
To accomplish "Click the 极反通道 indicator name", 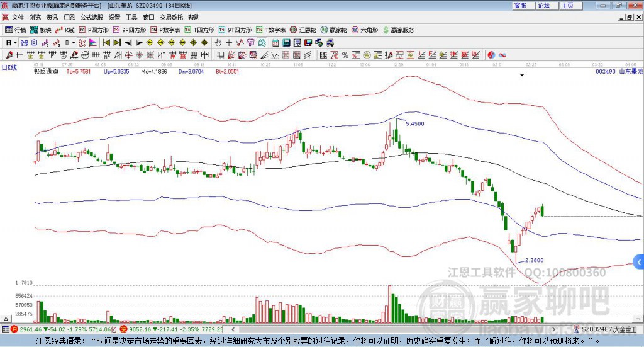I will tap(46, 71).
